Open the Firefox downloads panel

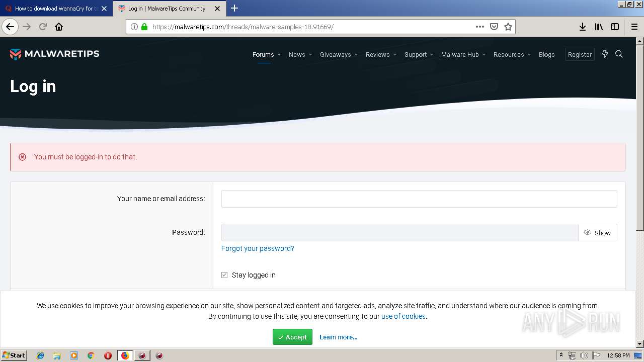[583, 27]
